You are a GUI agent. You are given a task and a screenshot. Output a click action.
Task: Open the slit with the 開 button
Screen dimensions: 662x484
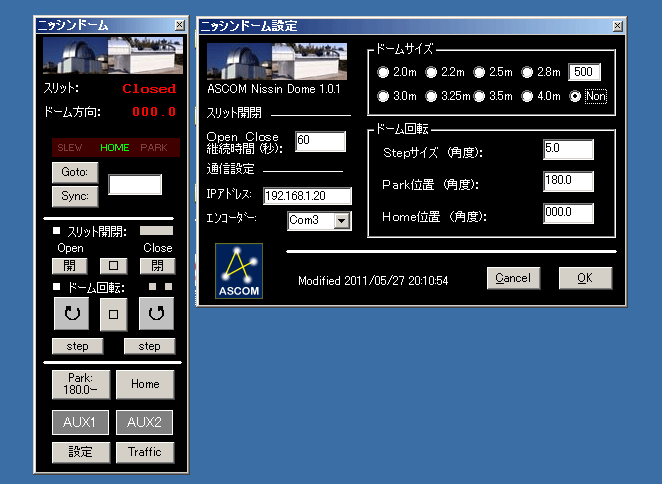tap(70, 266)
